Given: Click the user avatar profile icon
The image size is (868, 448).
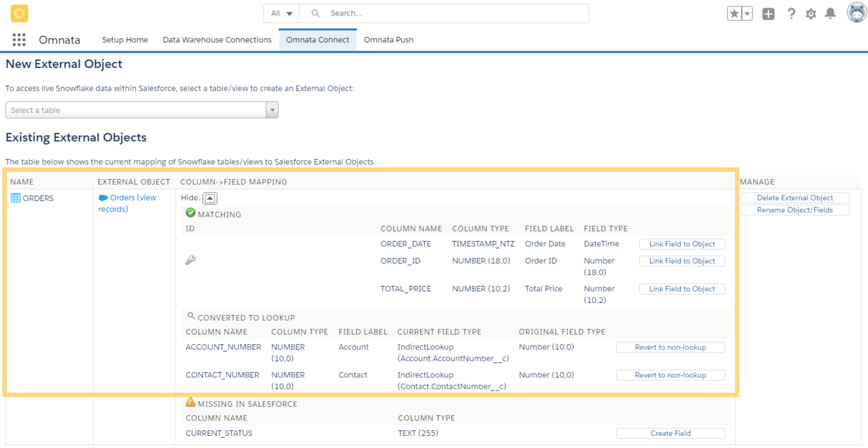Looking at the screenshot, I should [857, 13].
